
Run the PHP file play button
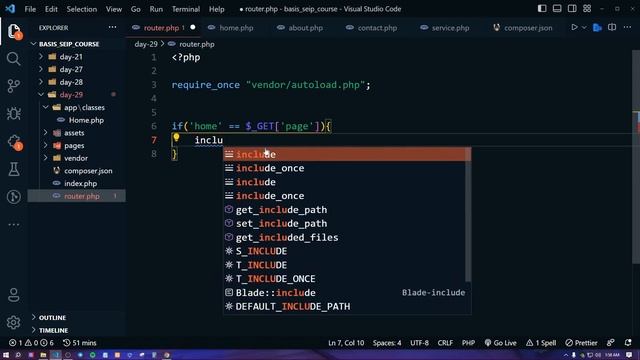click(574, 27)
